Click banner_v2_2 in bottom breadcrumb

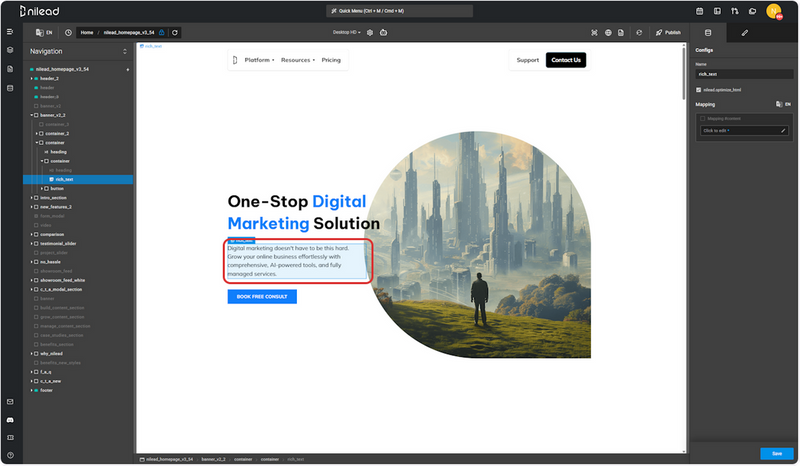click(x=213, y=459)
